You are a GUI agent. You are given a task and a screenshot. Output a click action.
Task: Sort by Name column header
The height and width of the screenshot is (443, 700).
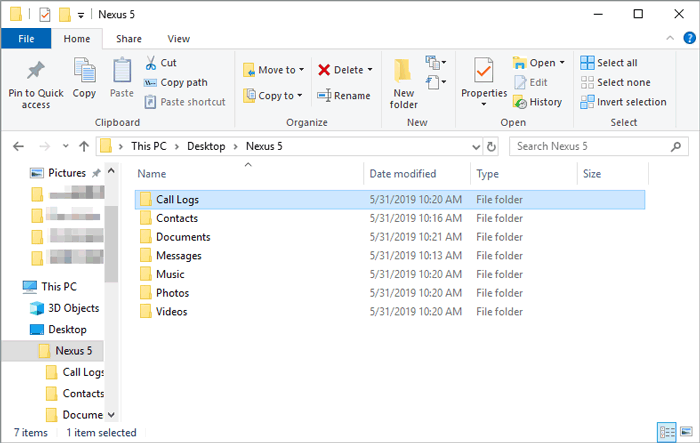[152, 174]
